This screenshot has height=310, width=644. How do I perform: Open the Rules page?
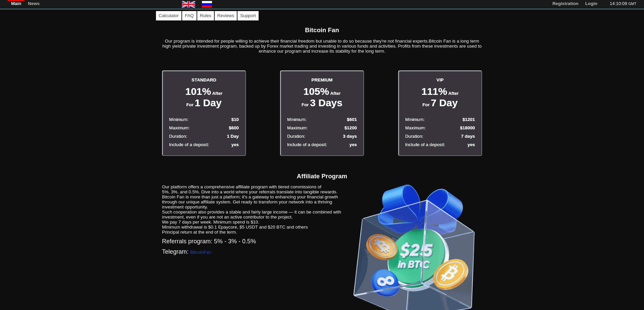click(205, 15)
